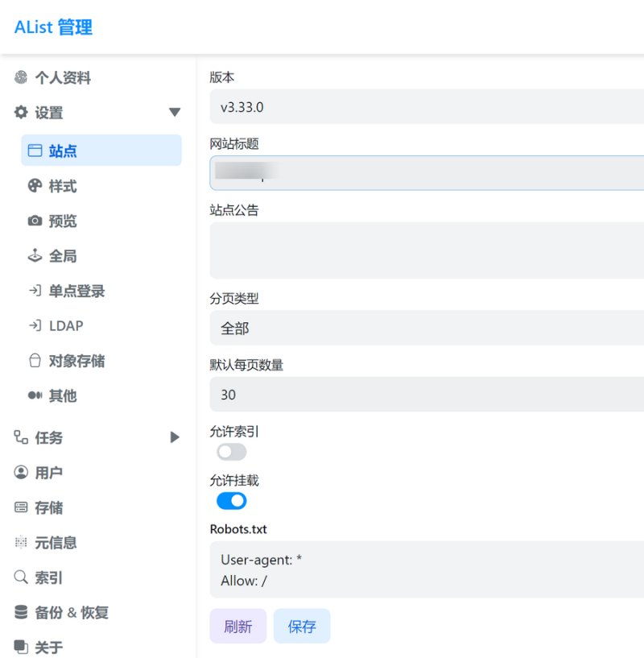Click the joystick icon beside 全局
This screenshot has width=644, height=658.
35,255
